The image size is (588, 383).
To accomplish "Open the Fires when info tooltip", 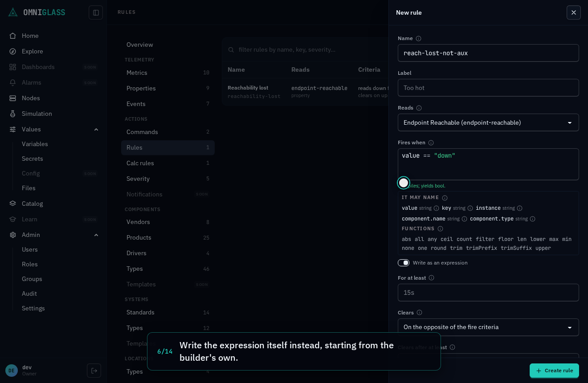I will pyautogui.click(x=431, y=143).
